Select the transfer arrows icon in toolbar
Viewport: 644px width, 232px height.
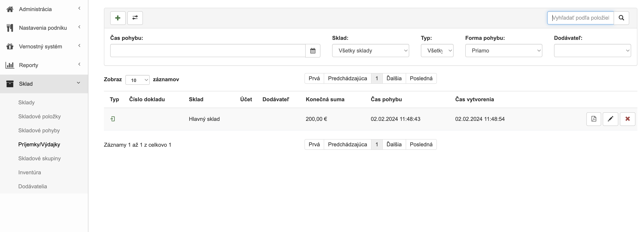135,18
